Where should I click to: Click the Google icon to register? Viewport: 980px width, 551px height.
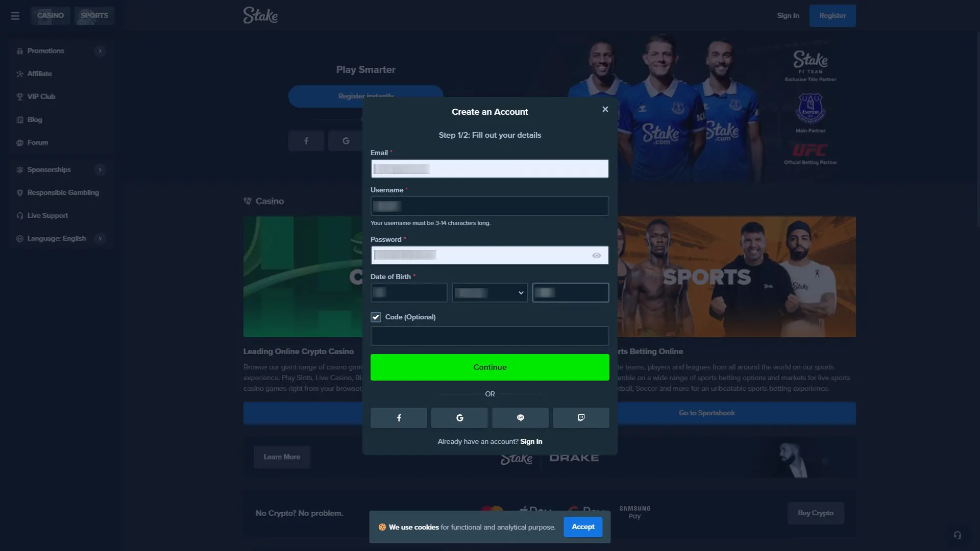click(x=459, y=417)
